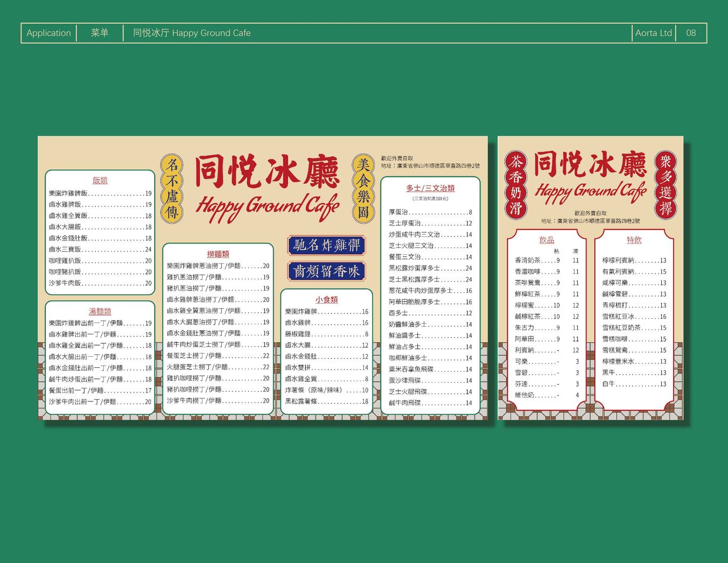The width and height of the screenshot is (728, 563).
Task: Select the '沙爹牛肉飯' menu row
Action: [100, 283]
